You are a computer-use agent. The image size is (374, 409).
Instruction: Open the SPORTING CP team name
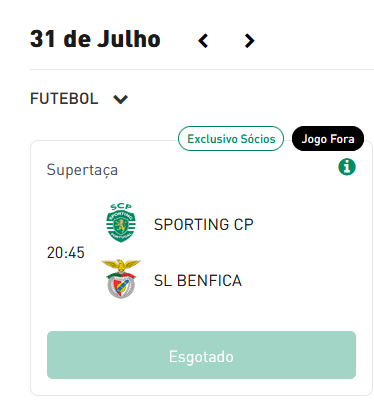coord(204,224)
